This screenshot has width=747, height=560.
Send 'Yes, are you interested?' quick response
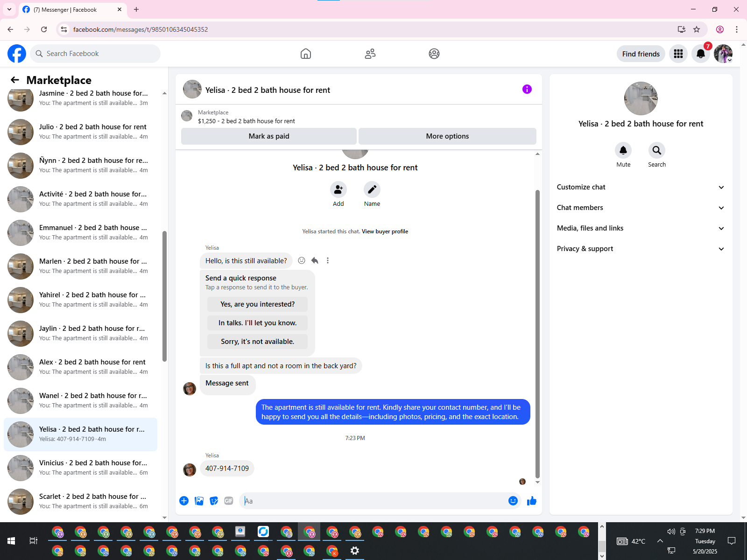click(257, 304)
